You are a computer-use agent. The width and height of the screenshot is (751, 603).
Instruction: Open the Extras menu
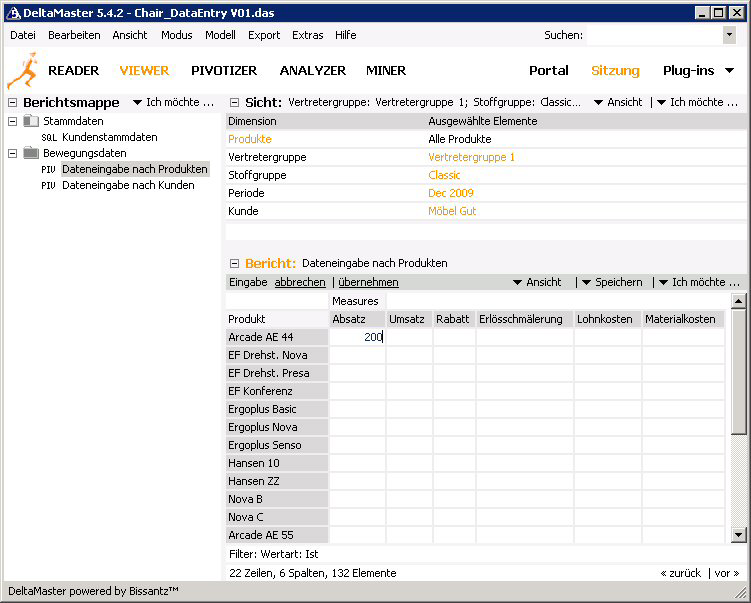[x=307, y=35]
